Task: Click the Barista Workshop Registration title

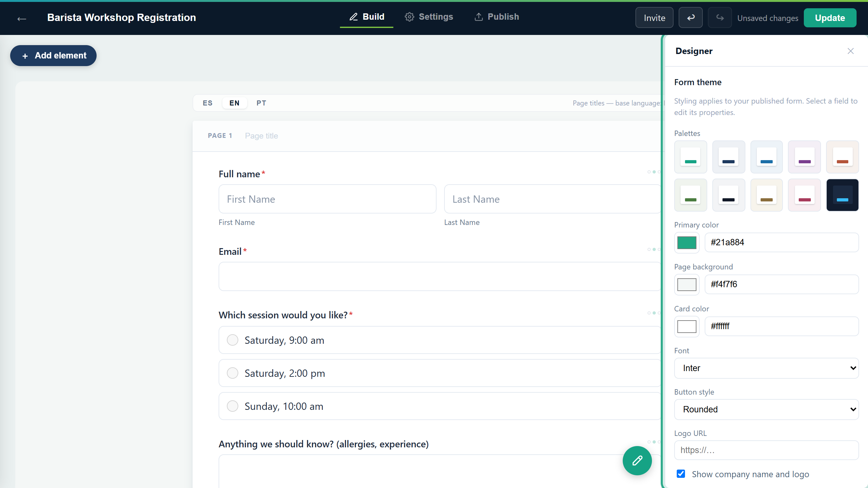Action: (x=121, y=17)
